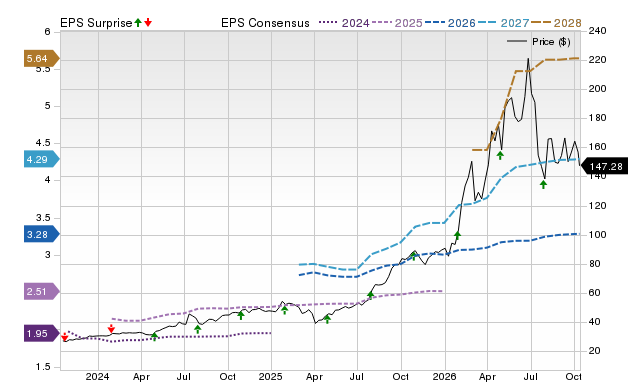Select the 2024 consensus legend entry

344,23
